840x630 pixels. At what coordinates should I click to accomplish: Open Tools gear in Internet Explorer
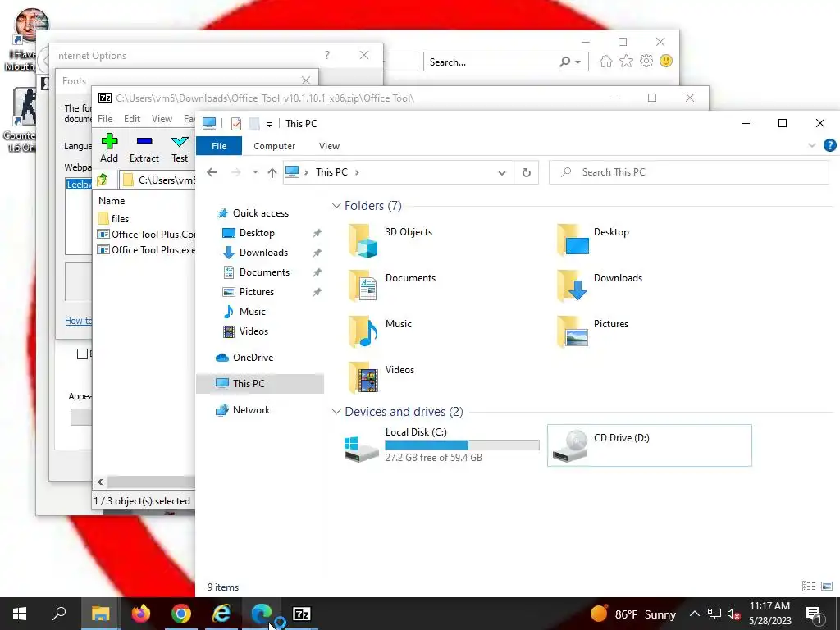pos(646,61)
